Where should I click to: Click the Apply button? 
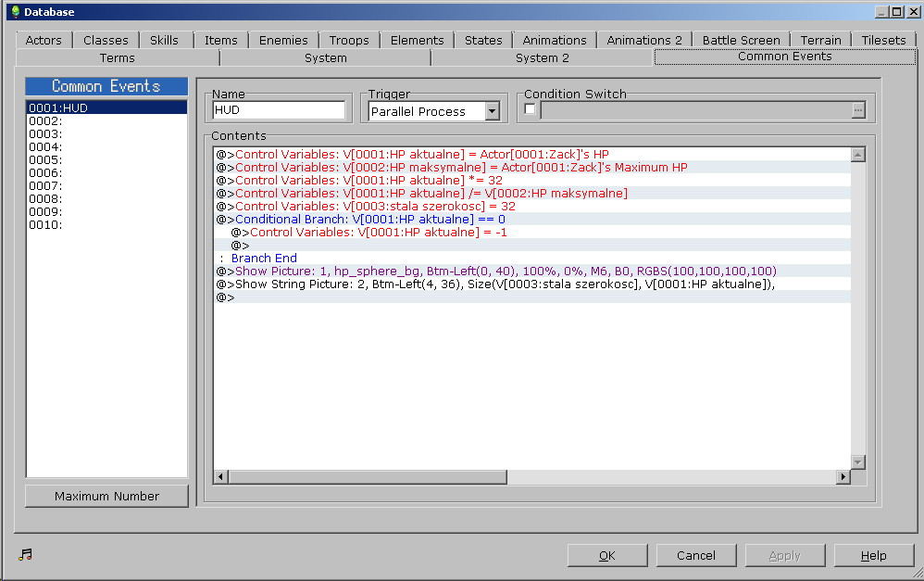coord(785,555)
